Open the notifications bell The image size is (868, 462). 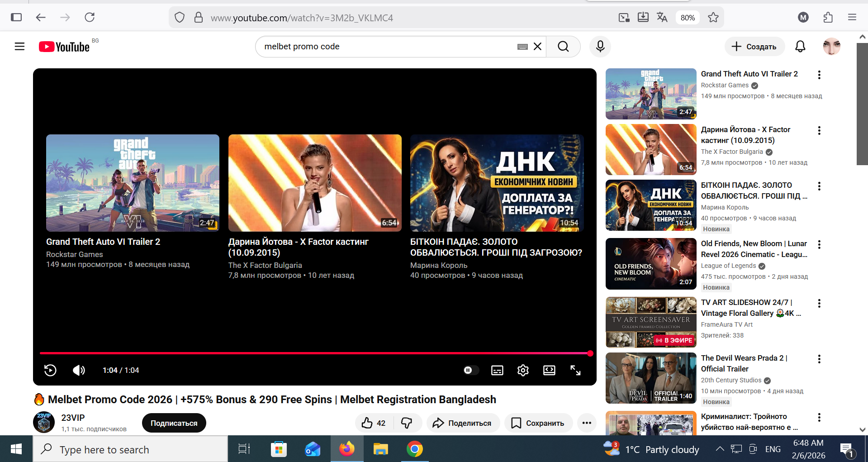pos(800,47)
